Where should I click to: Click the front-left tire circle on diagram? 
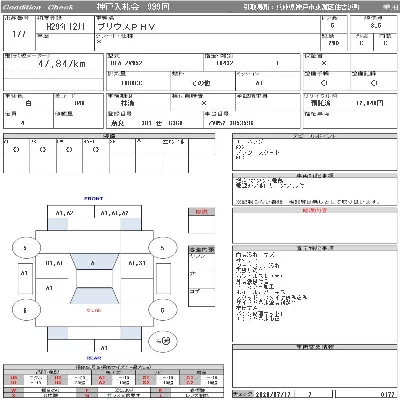tap(26, 248)
